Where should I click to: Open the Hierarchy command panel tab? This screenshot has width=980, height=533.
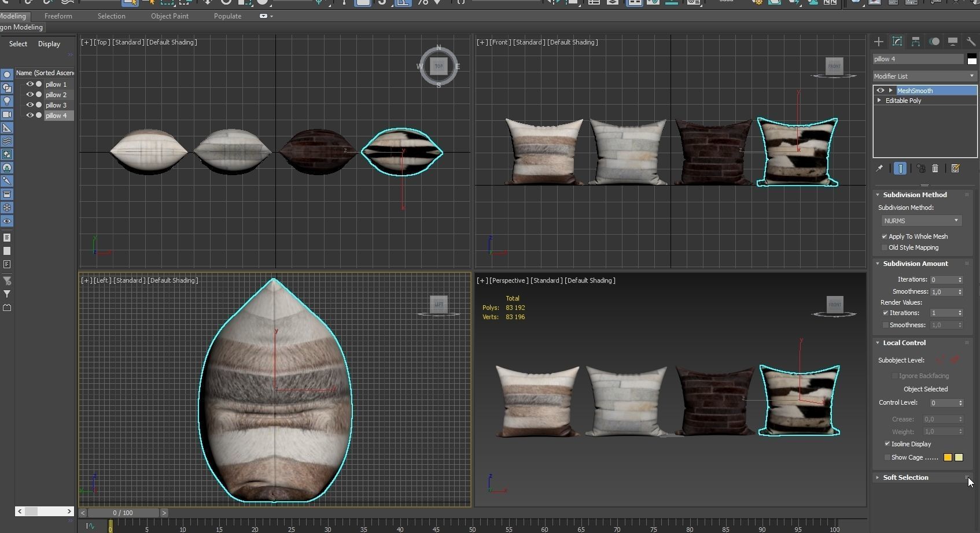(916, 42)
